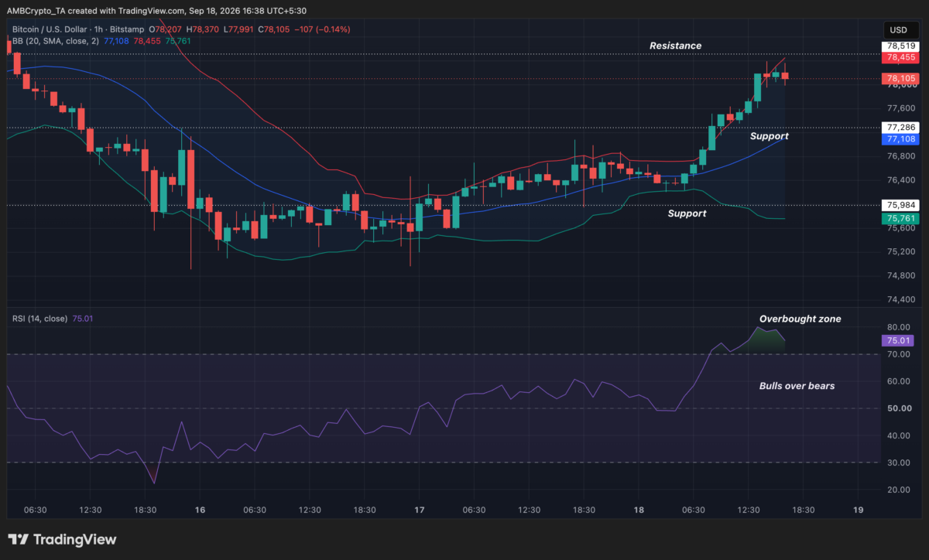
Task: Click the Resistance annotation text
Action: tap(675, 46)
